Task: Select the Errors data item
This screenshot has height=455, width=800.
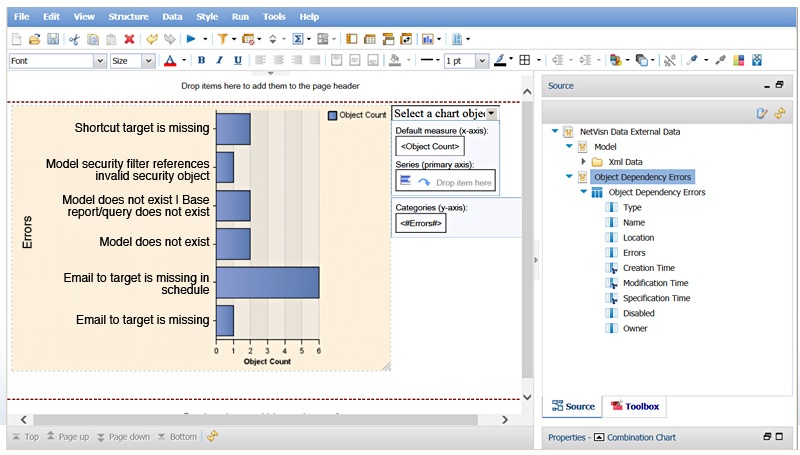Action: pos(634,252)
